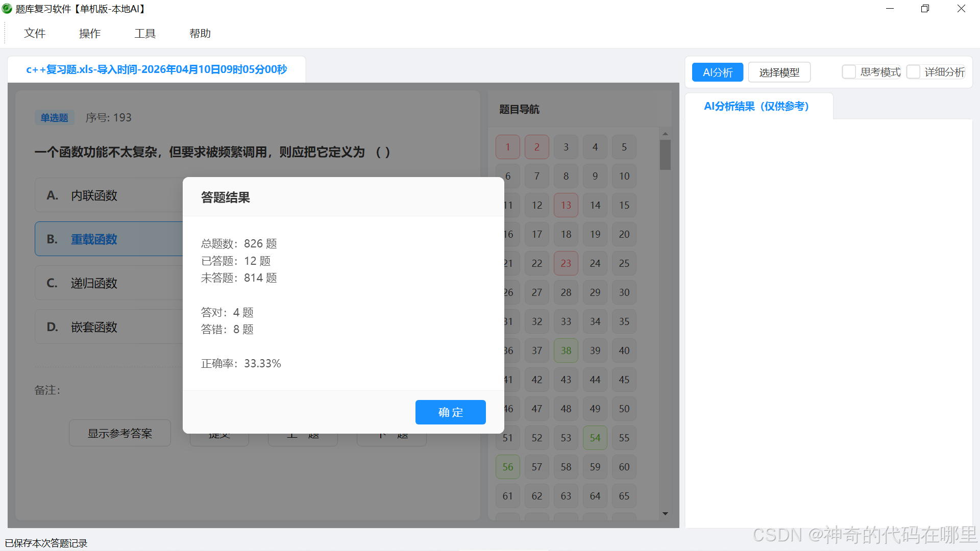Open question 54 in navigation
Image resolution: width=980 pixels, height=551 pixels.
pyautogui.click(x=595, y=438)
